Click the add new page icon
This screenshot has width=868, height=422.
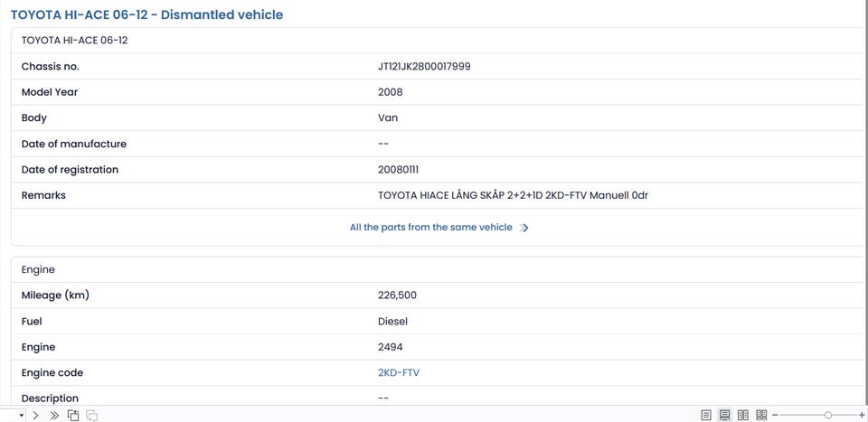click(x=73, y=416)
